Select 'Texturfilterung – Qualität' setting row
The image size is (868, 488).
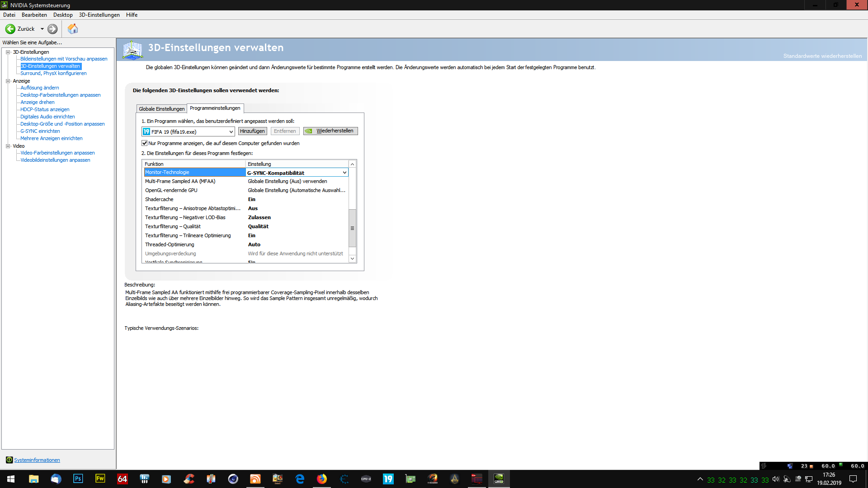[246, 226]
